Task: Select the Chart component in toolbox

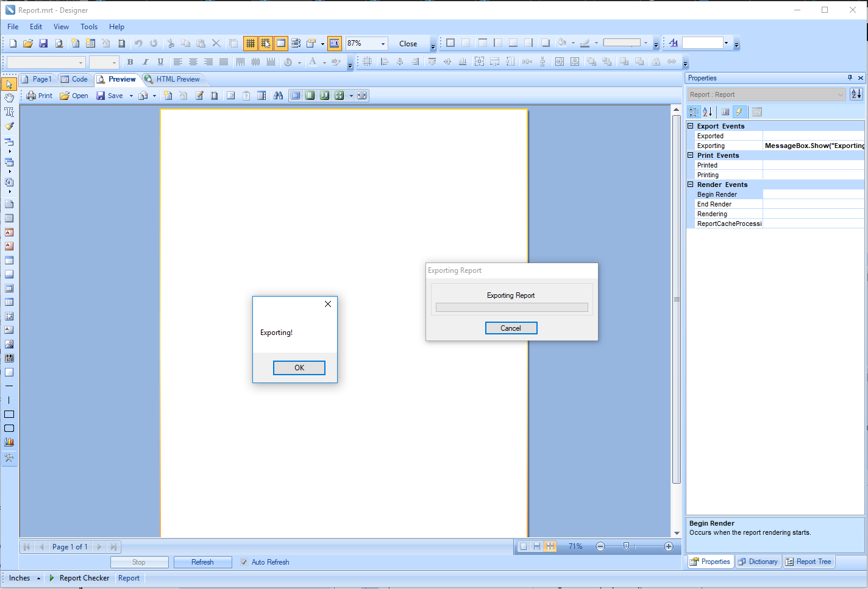Action: tap(9, 442)
